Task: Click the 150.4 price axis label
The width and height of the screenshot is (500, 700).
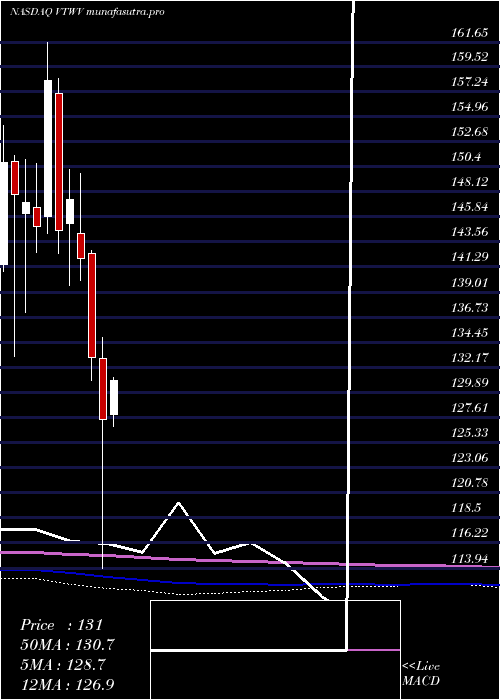Action: (466, 157)
